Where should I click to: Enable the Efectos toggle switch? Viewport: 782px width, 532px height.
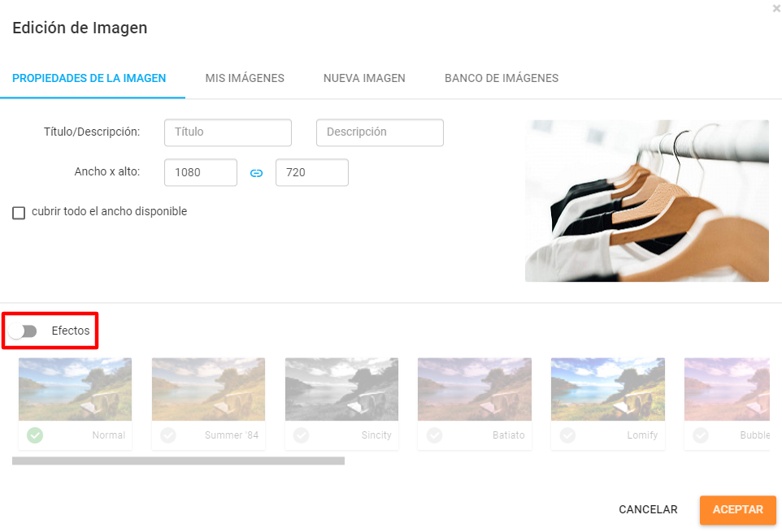coord(24,331)
